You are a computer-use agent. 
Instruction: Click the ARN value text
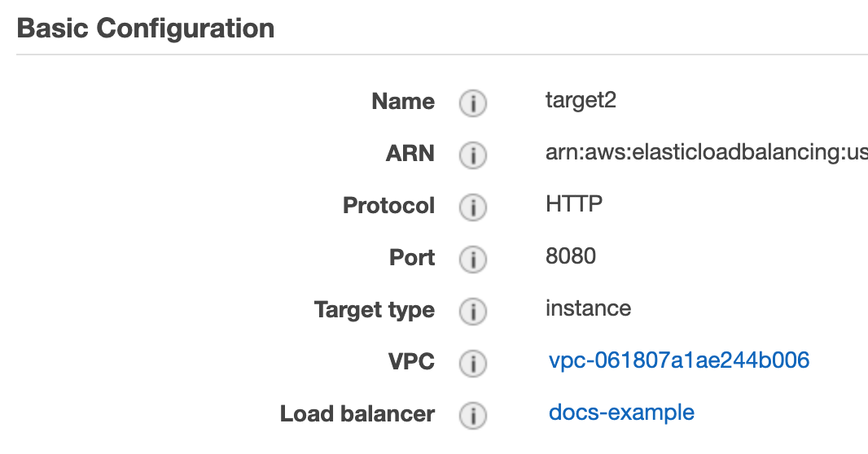coord(705,153)
